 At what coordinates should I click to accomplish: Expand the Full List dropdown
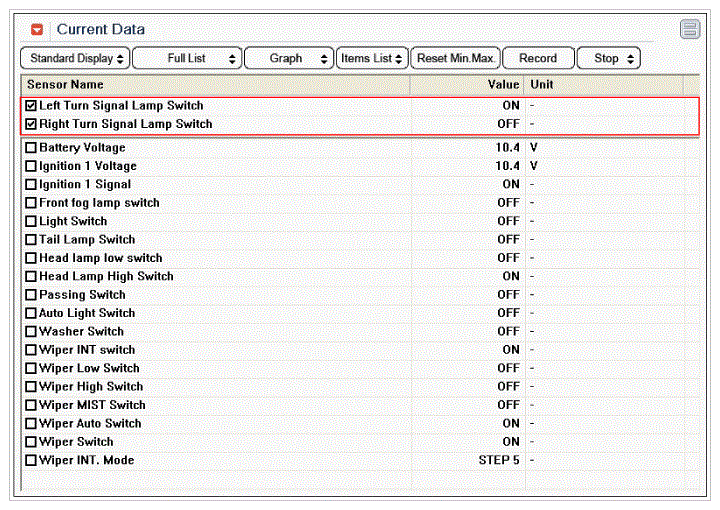coord(187,59)
